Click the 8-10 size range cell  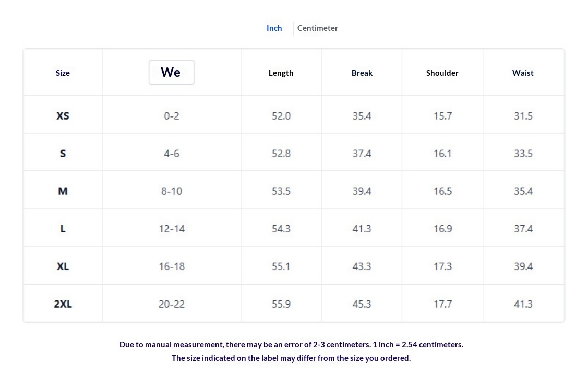point(171,191)
